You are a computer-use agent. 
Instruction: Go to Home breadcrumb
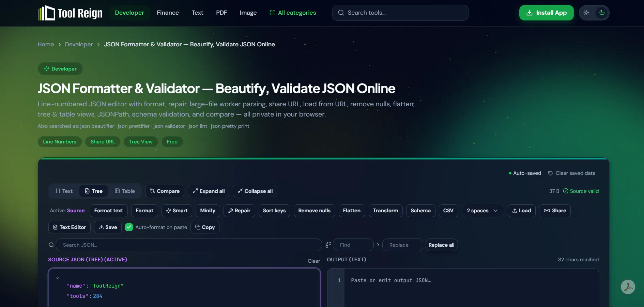click(x=46, y=44)
